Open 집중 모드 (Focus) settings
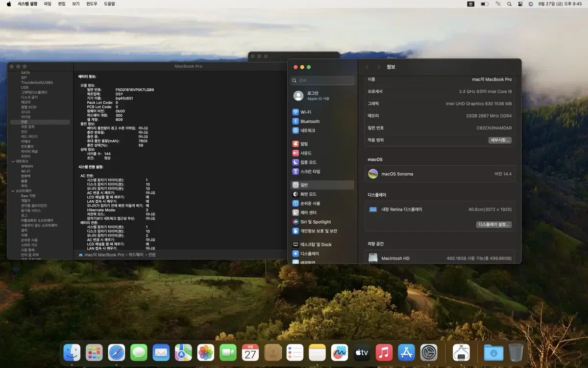The image size is (588, 368). 323,162
